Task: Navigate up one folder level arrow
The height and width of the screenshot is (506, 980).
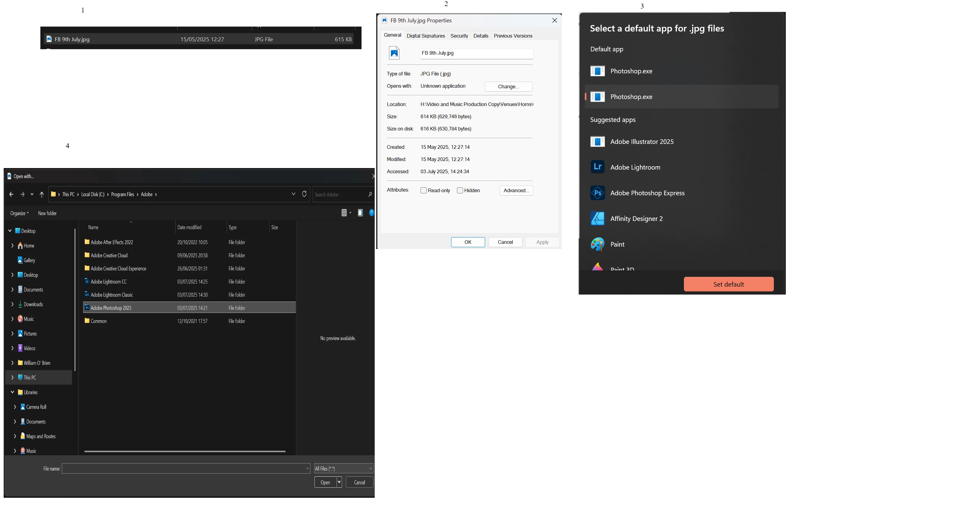Action: [x=42, y=194]
